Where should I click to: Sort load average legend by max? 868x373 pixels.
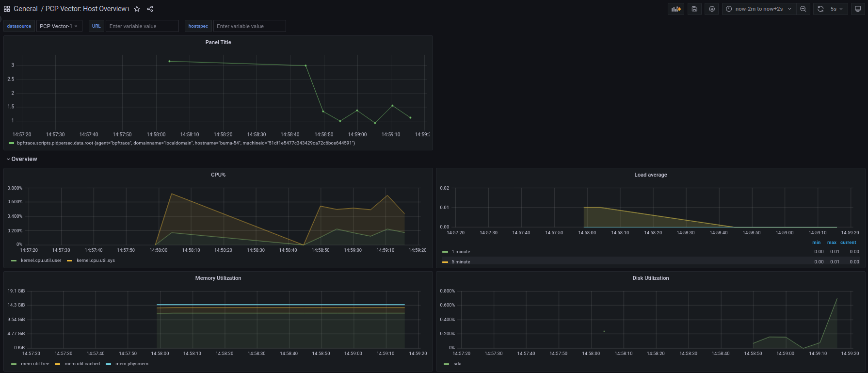[x=832, y=243]
